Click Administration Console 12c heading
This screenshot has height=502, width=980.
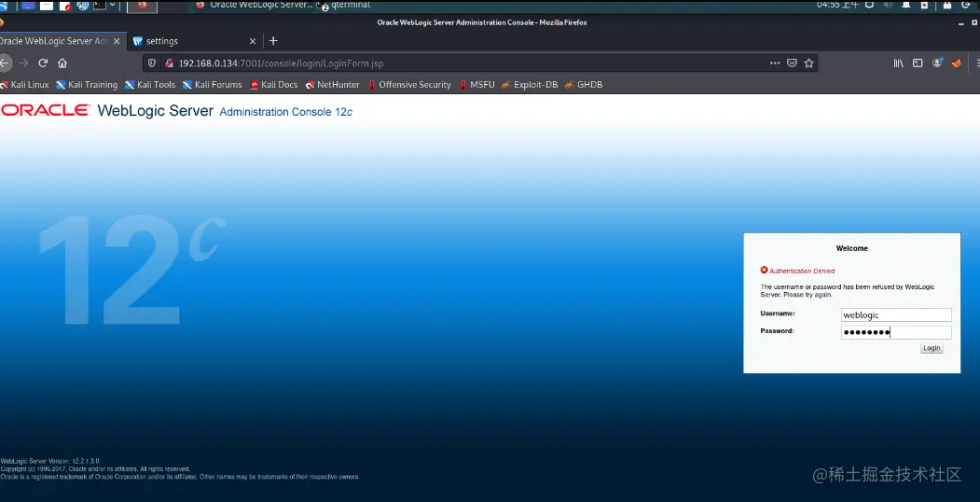click(285, 112)
